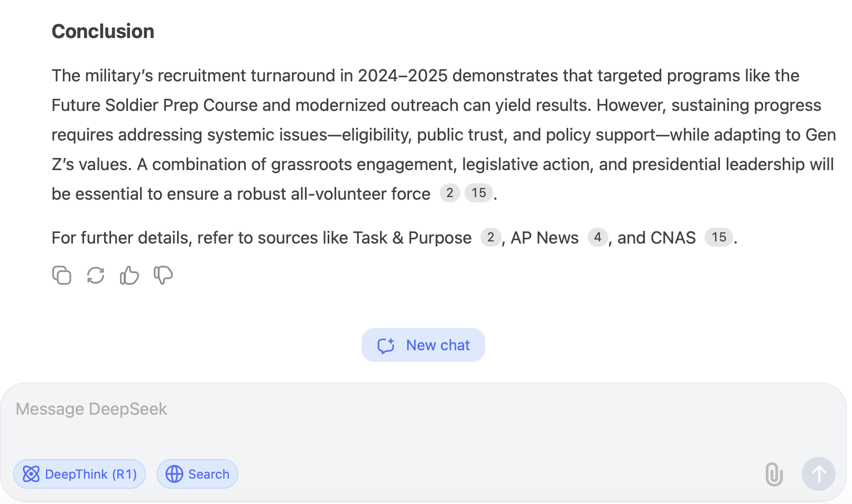Open citation 2 beside Task & Purpose
Screen dimensions: 852x504
coord(490,237)
